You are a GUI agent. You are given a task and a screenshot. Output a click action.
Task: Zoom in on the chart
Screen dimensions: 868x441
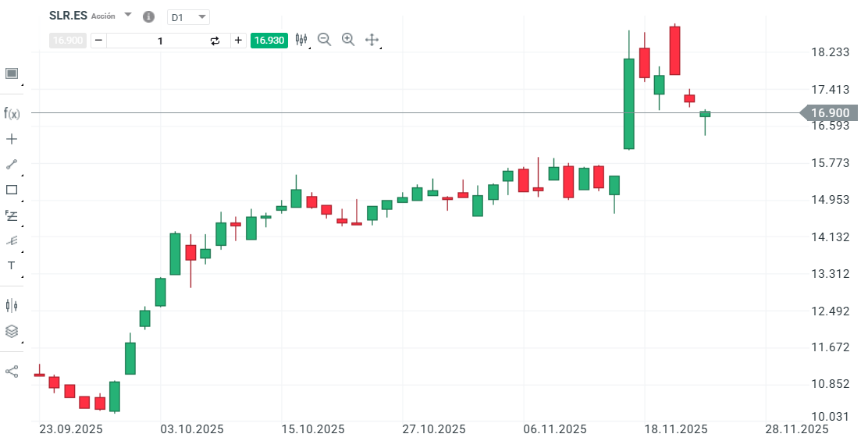(x=348, y=40)
